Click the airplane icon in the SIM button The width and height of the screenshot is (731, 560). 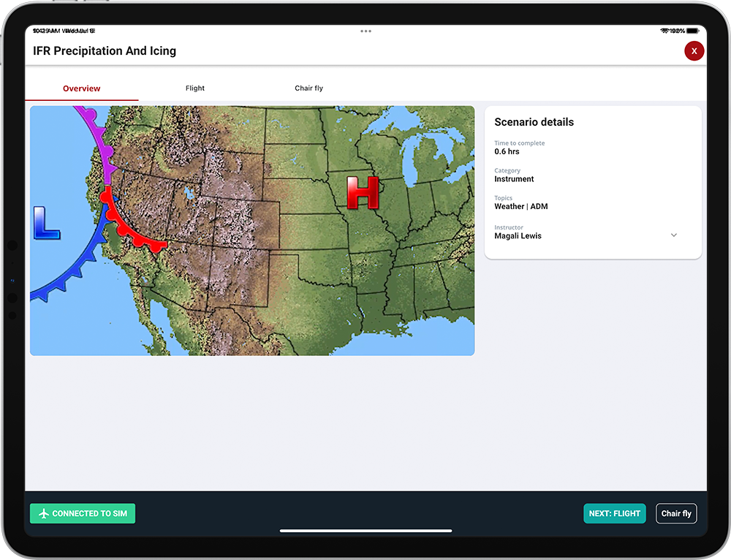[44, 514]
